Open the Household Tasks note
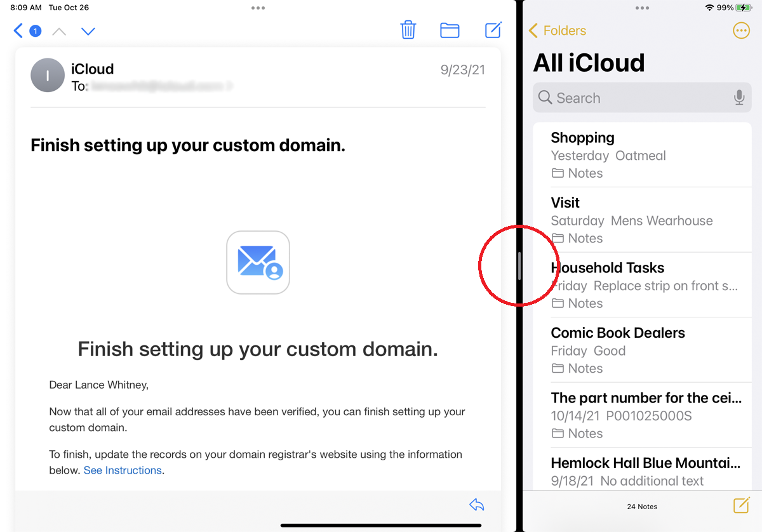This screenshot has width=762, height=532. pyautogui.click(x=642, y=285)
